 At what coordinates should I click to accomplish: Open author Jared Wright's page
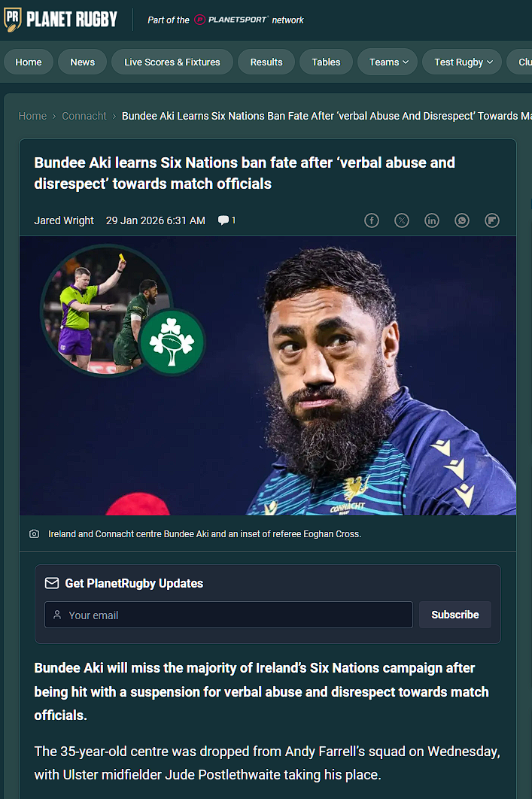pos(64,220)
